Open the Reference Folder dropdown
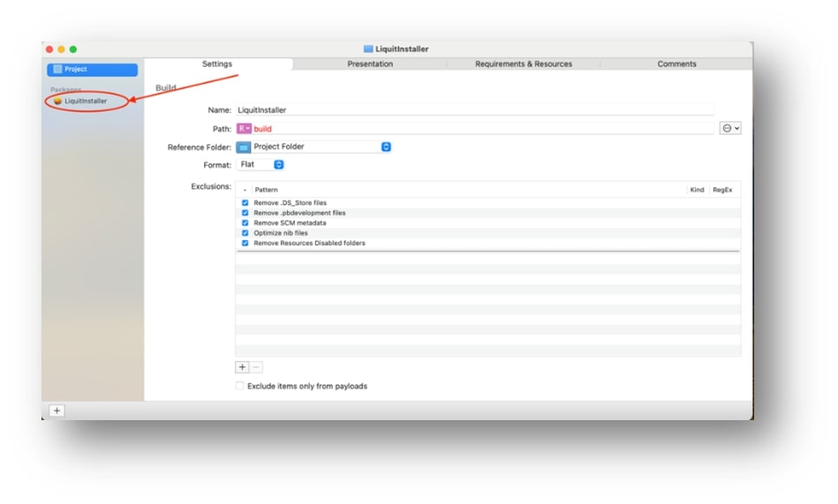This screenshot has height=504, width=838. click(x=386, y=147)
